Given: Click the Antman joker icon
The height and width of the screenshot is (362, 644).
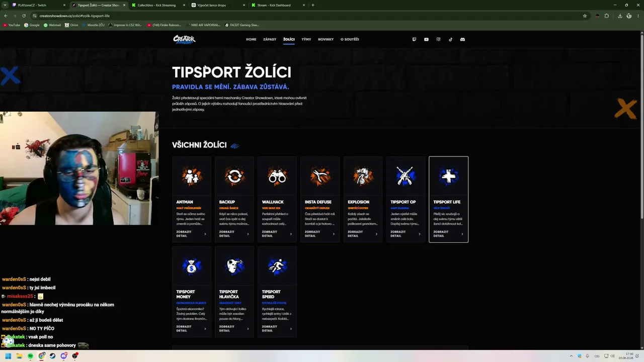Looking at the screenshot, I should point(191,176).
